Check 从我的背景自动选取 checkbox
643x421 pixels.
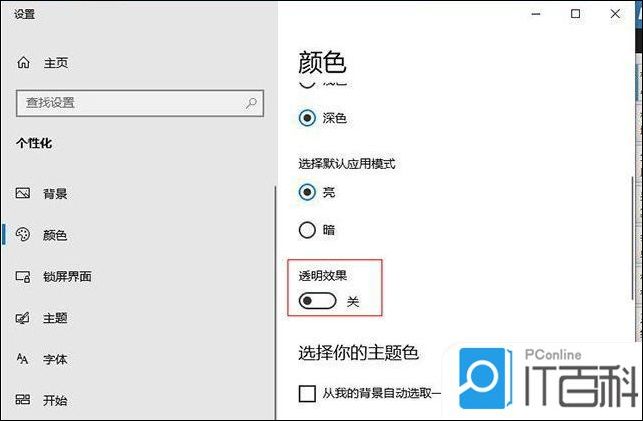[x=307, y=394]
